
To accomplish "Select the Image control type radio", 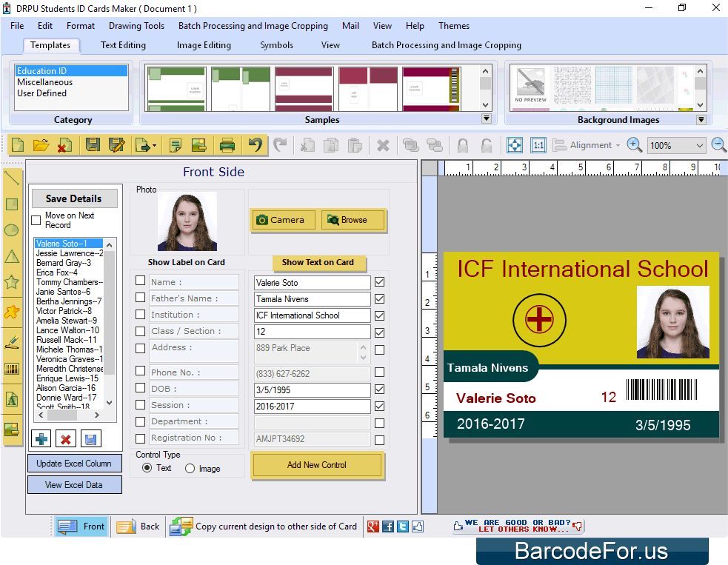I will 190,469.
